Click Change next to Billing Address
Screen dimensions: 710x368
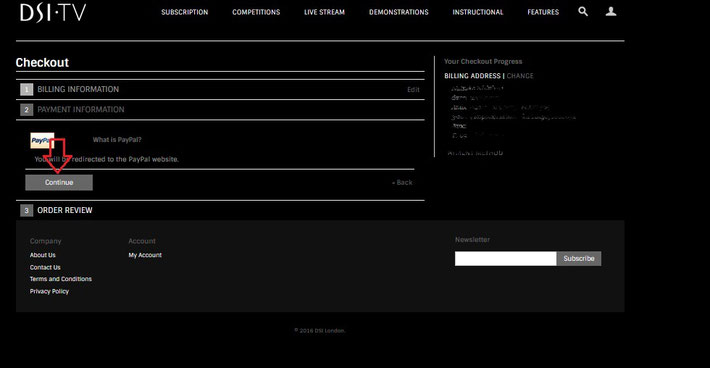520,76
